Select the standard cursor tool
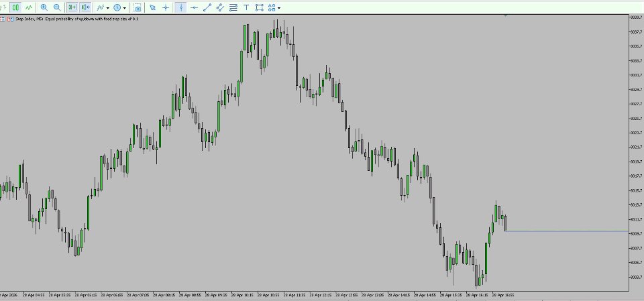The width and height of the screenshot is (644, 301). point(153,7)
